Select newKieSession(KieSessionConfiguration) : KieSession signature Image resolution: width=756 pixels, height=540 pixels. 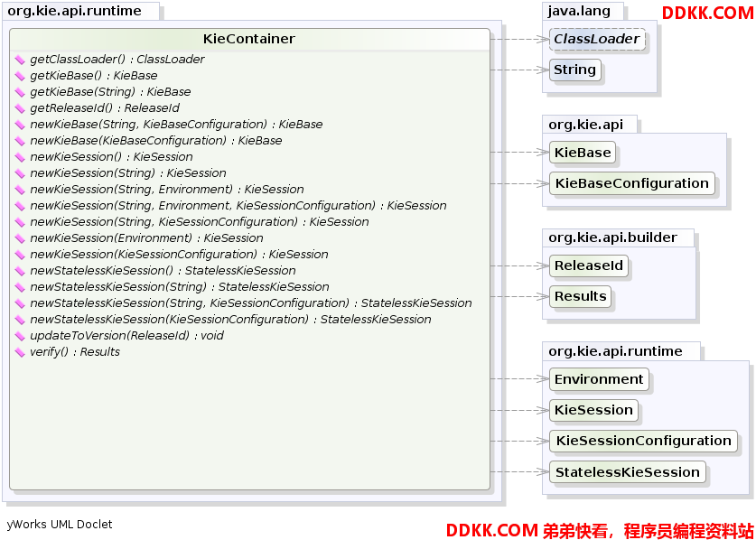coord(179,254)
